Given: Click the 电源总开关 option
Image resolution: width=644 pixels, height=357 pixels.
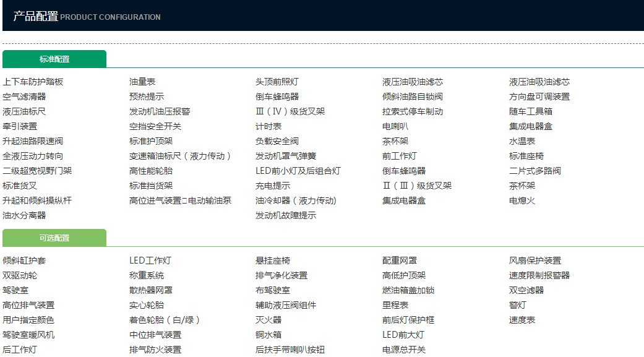Looking at the screenshot, I should coord(404,350).
